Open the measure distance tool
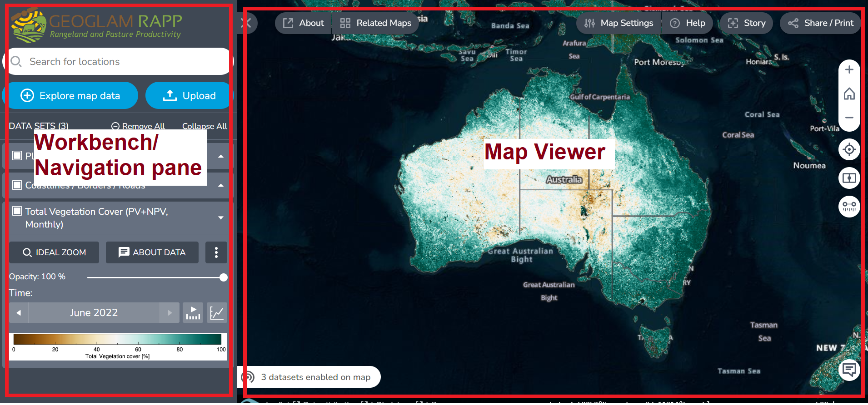This screenshot has width=868, height=405. click(849, 206)
